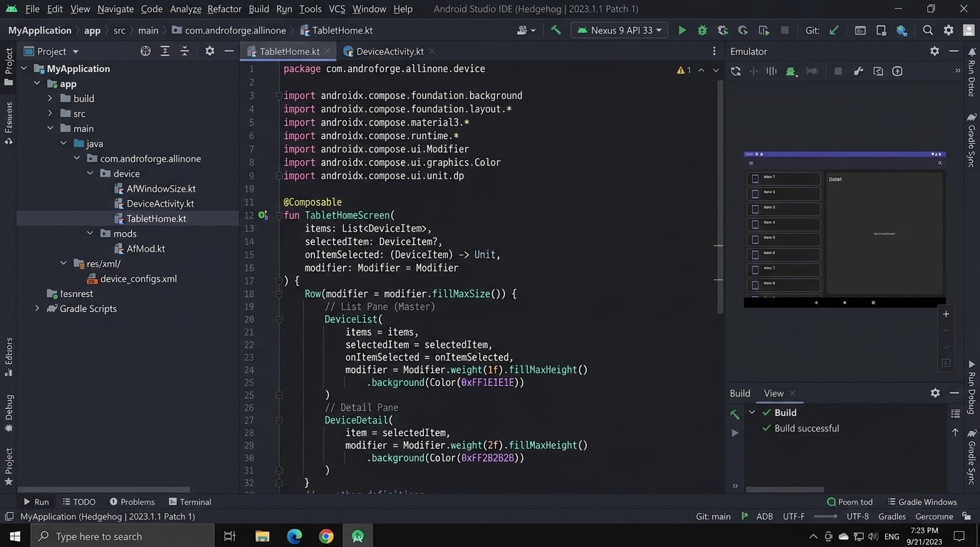Click the Build panel horizontal scrollbar

(x=785, y=489)
